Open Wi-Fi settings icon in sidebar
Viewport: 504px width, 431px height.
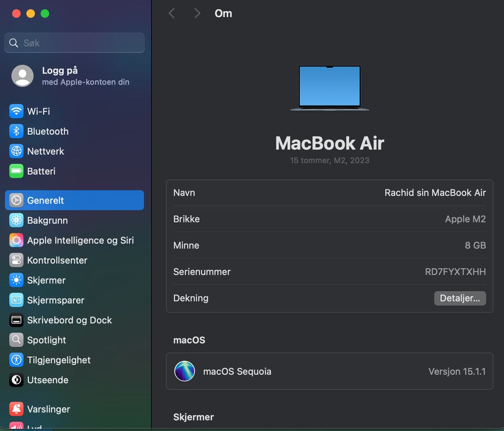click(16, 111)
